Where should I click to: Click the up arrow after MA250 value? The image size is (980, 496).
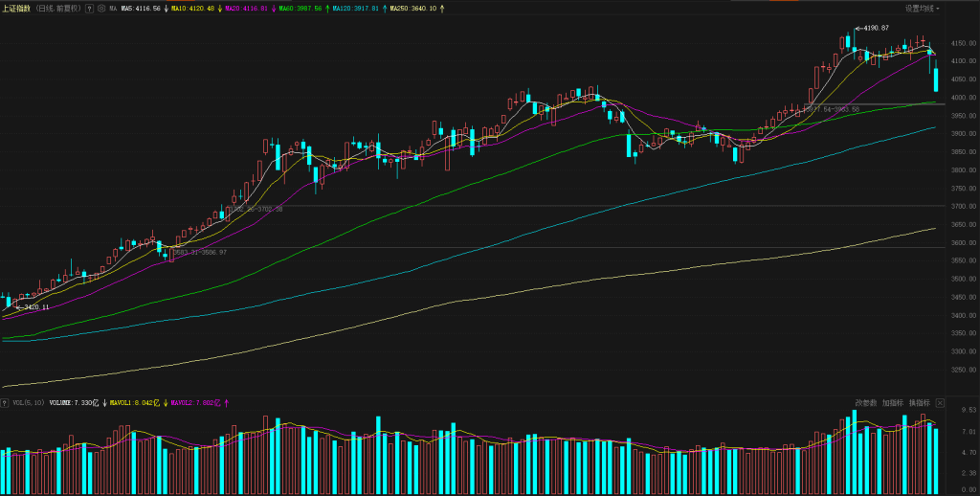(x=442, y=8)
